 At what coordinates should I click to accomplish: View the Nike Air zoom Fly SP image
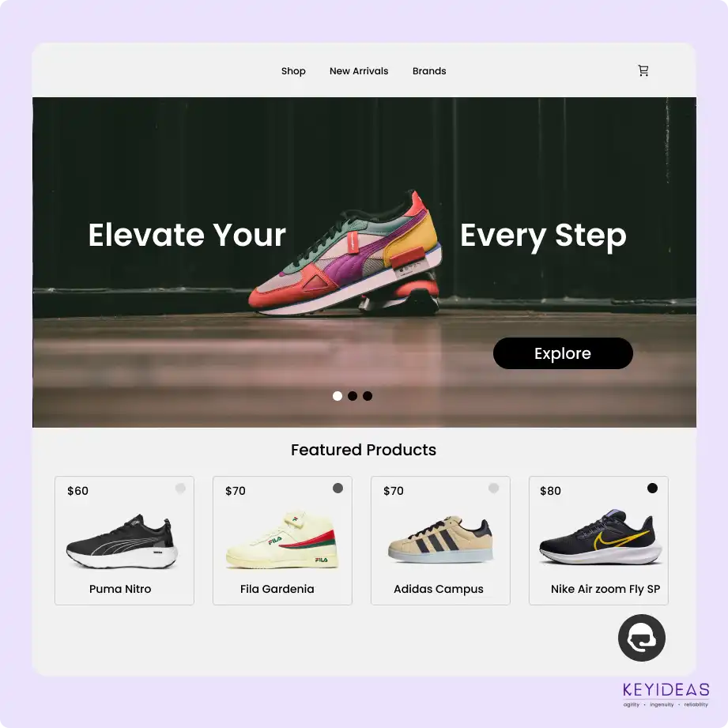click(x=600, y=538)
